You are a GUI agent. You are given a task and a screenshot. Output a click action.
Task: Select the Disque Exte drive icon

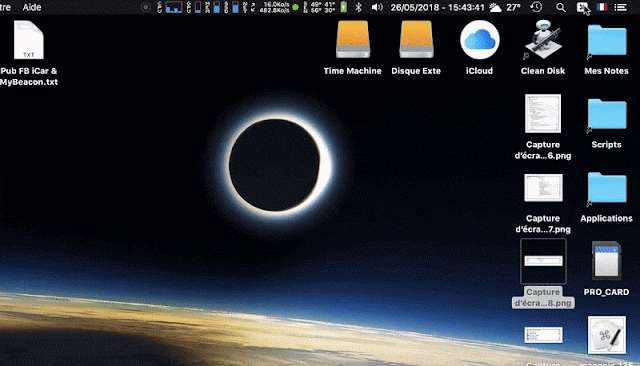click(x=416, y=40)
